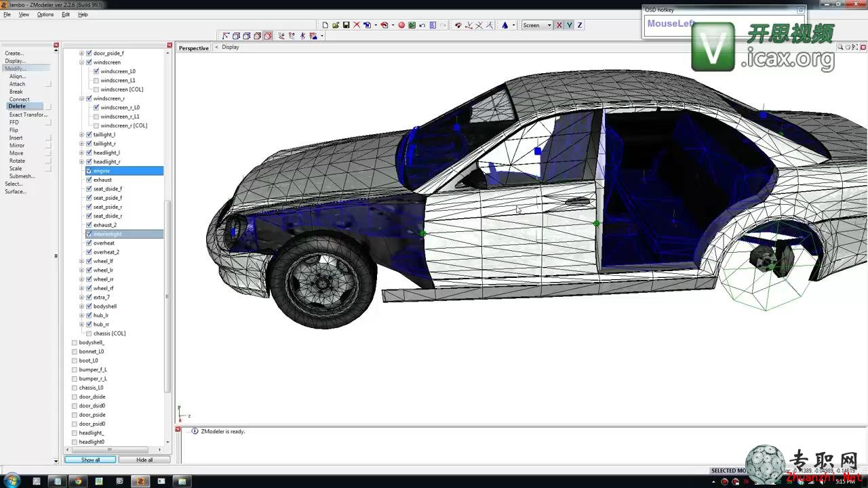Select the Align... modify tool

18,77
